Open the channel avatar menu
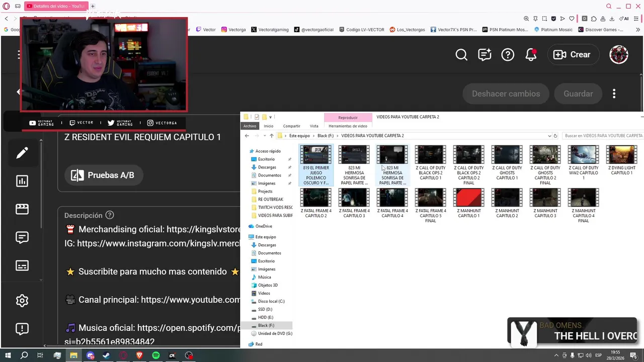 [619, 55]
